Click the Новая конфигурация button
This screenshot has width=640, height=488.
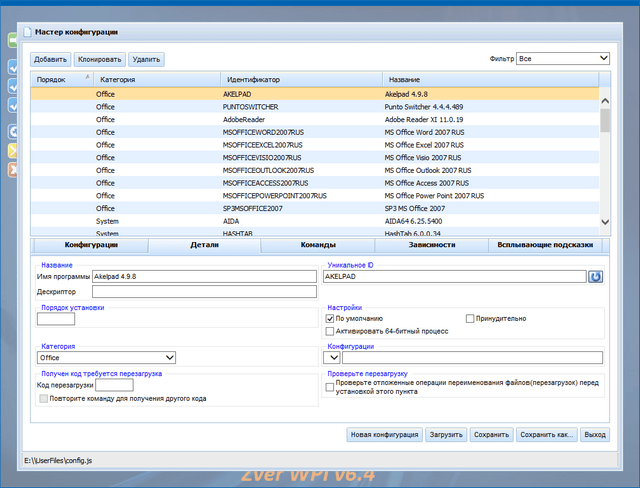(x=383, y=435)
